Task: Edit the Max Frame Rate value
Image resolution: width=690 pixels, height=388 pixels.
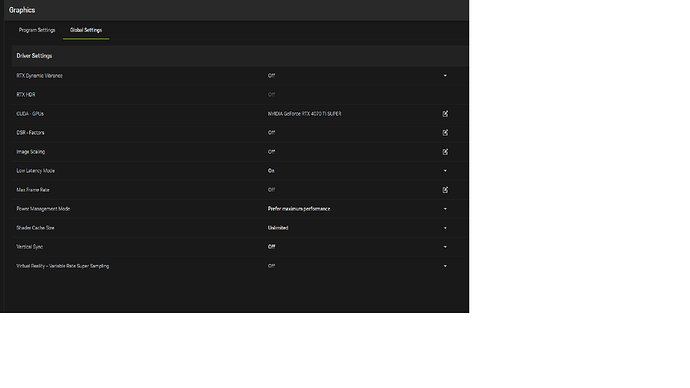Action: coord(445,190)
